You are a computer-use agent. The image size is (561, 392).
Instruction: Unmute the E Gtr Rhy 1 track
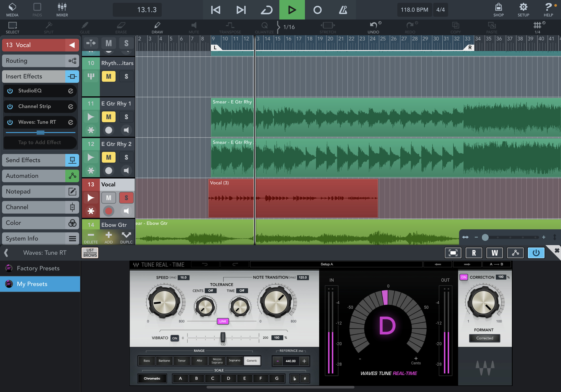(109, 117)
